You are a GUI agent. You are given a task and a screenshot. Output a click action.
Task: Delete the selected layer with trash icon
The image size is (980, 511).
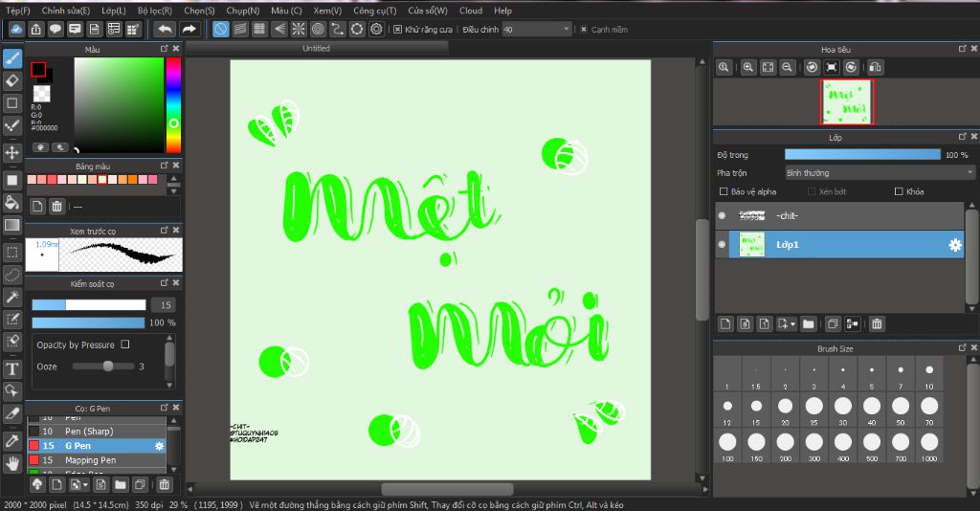point(877,323)
